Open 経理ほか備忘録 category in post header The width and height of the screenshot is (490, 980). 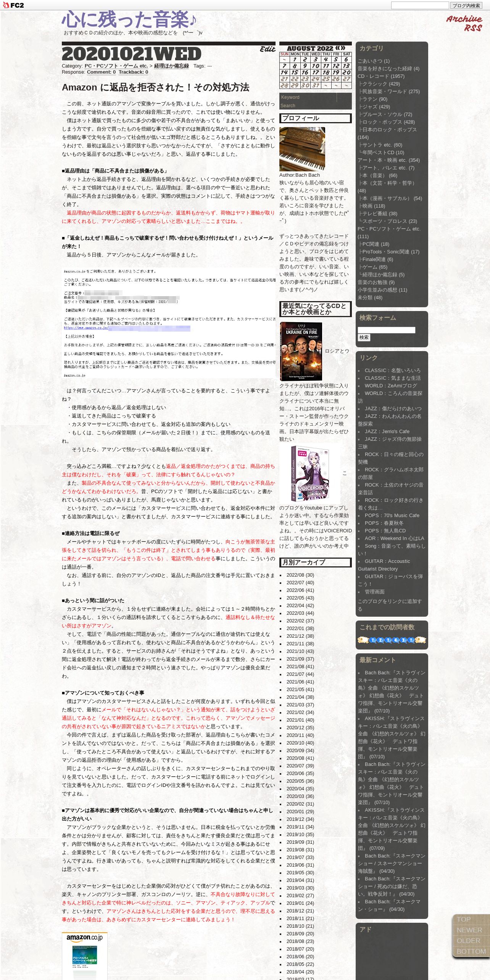pos(171,66)
